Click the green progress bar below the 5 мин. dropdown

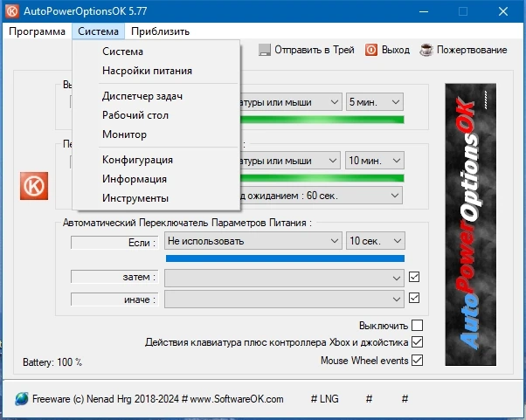[x=322, y=120]
